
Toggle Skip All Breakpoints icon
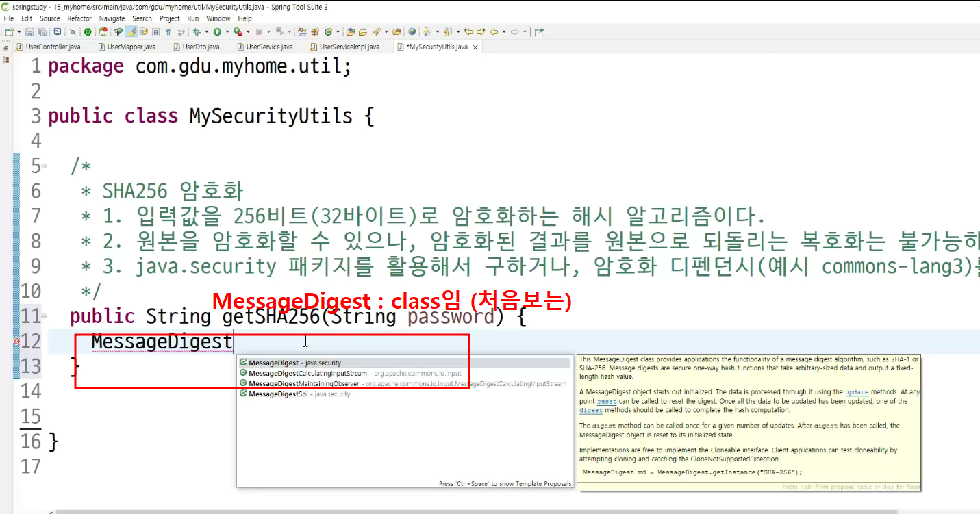(73, 31)
